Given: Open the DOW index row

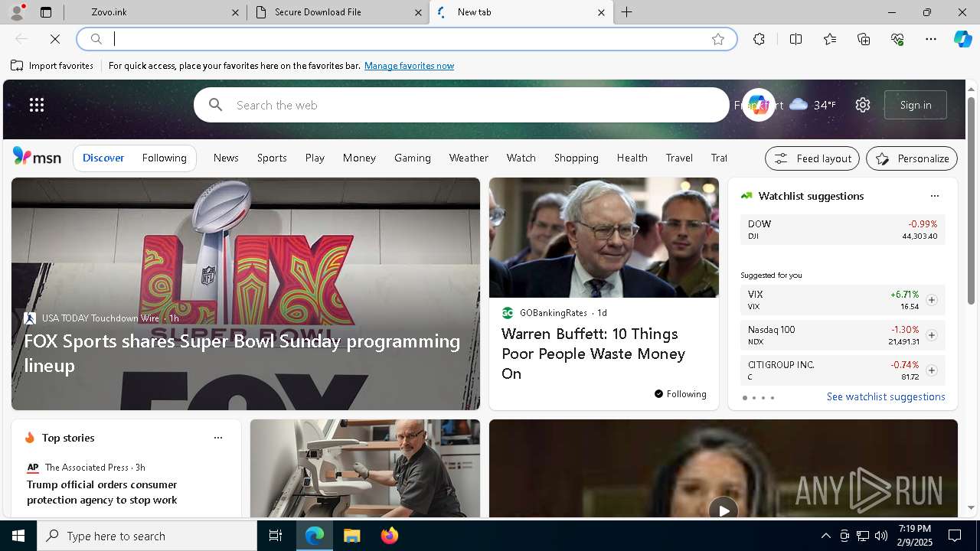Looking at the screenshot, I should point(842,230).
